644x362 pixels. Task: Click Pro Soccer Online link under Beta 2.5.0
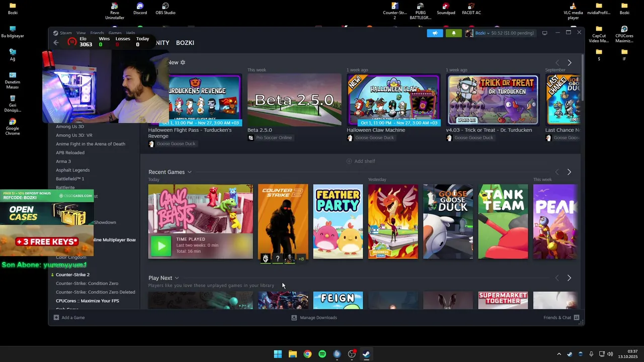(x=274, y=138)
